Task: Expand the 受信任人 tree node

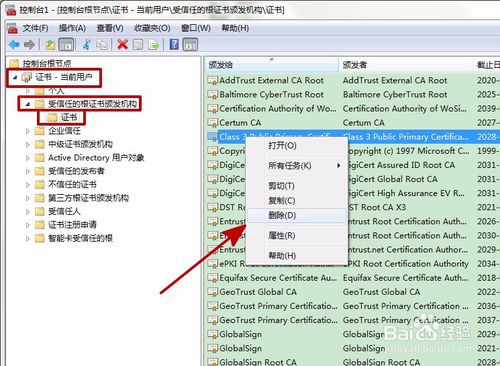Action: (x=28, y=212)
